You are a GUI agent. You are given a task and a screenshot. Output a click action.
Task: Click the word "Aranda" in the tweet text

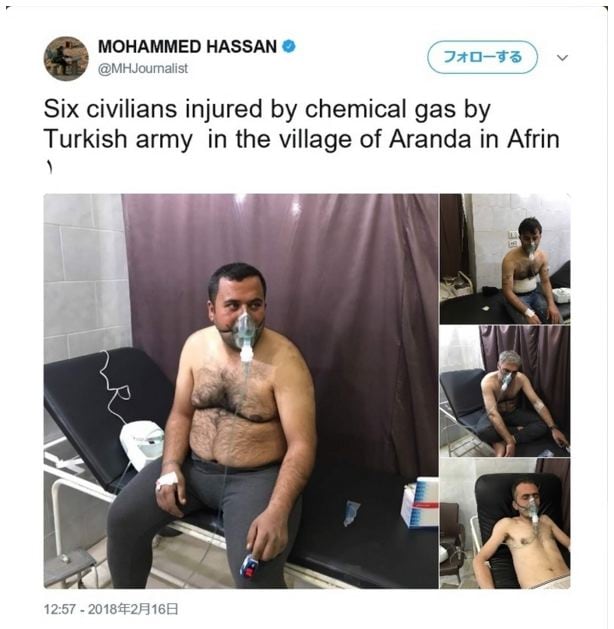point(430,139)
